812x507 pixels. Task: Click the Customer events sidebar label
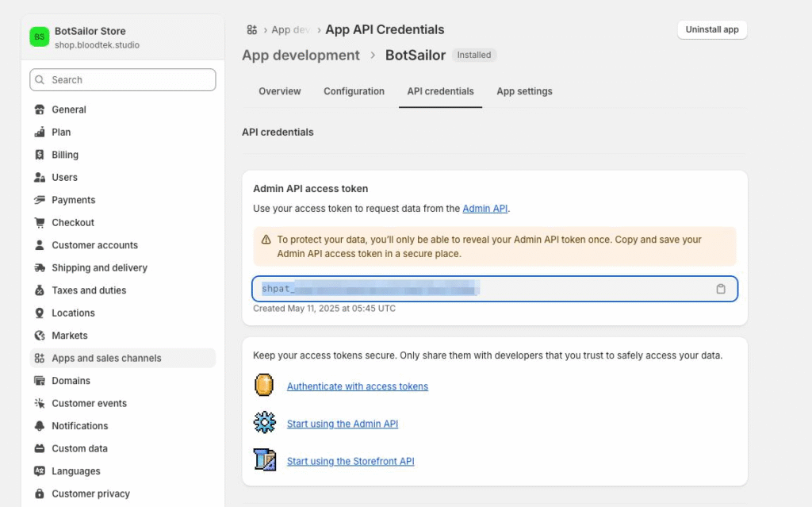(x=89, y=403)
